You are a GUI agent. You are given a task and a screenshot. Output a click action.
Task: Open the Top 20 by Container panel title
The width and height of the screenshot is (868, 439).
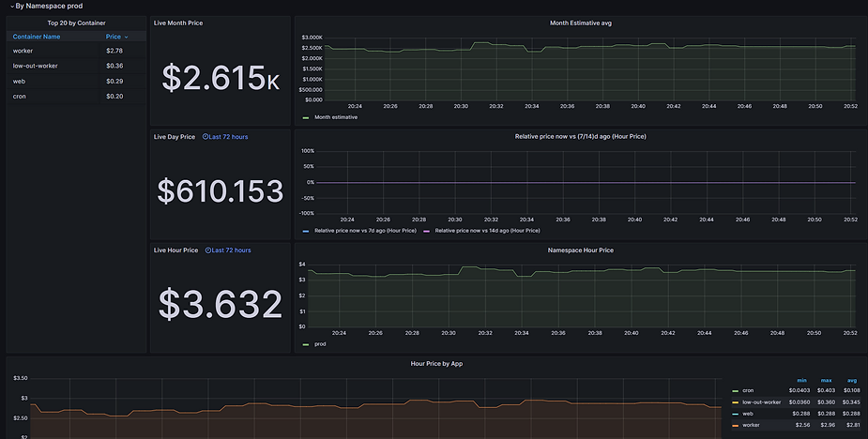click(x=76, y=23)
